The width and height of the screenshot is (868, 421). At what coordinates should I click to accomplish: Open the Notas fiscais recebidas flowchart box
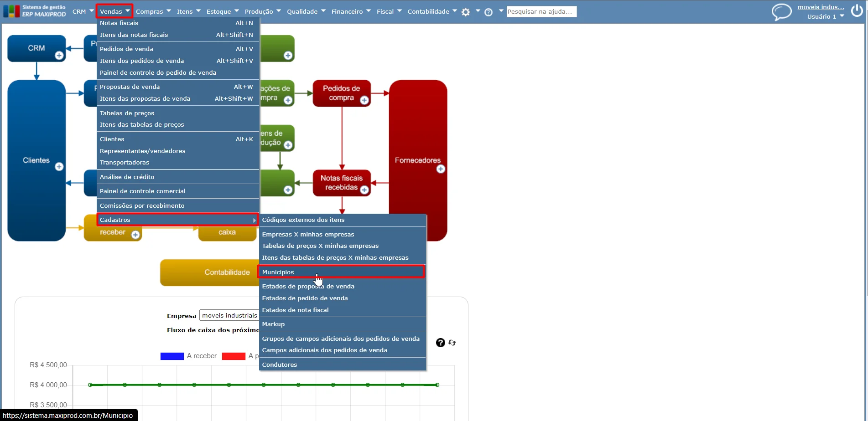(342, 183)
